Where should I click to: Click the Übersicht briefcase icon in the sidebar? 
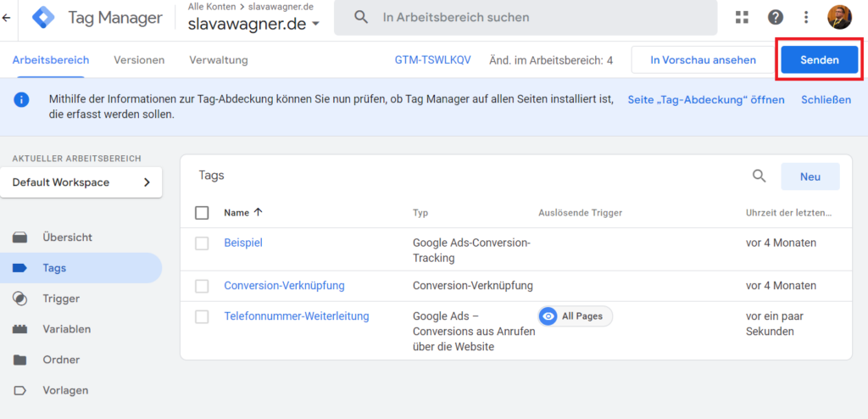pyautogui.click(x=20, y=237)
